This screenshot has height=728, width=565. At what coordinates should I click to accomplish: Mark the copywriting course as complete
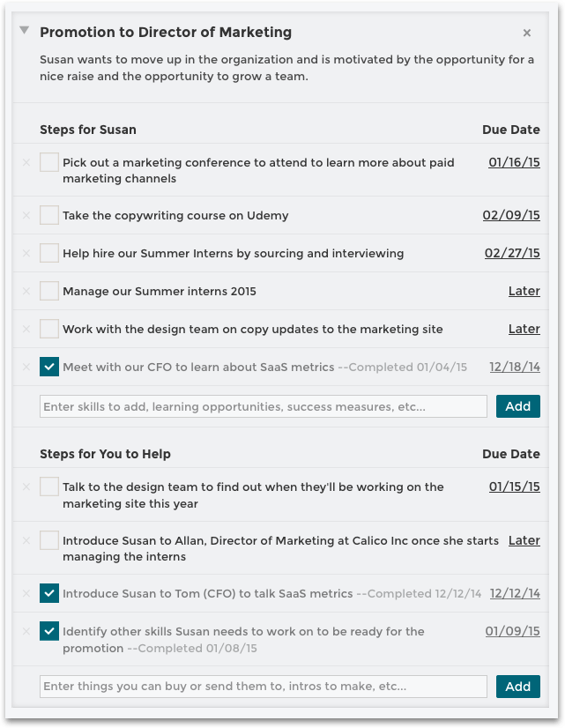[x=49, y=215]
